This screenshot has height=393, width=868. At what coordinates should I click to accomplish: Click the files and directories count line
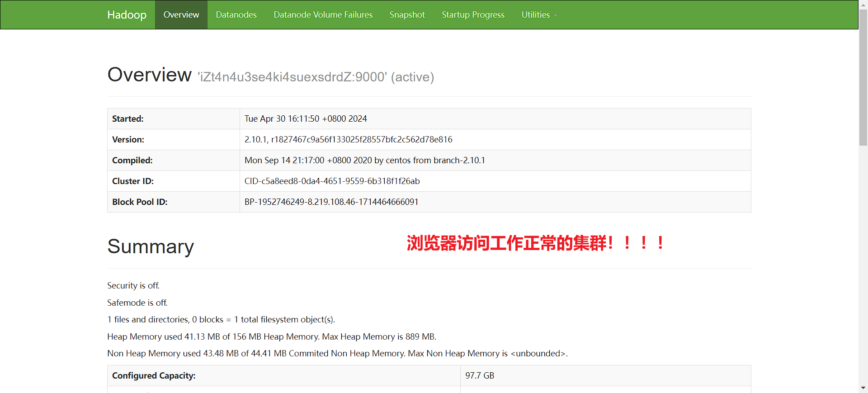click(221, 320)
